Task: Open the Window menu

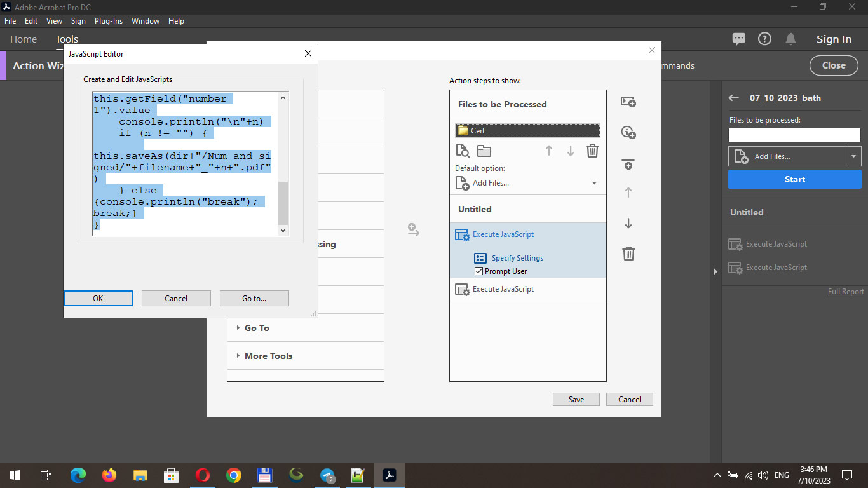Action: (x=146, y=21)
